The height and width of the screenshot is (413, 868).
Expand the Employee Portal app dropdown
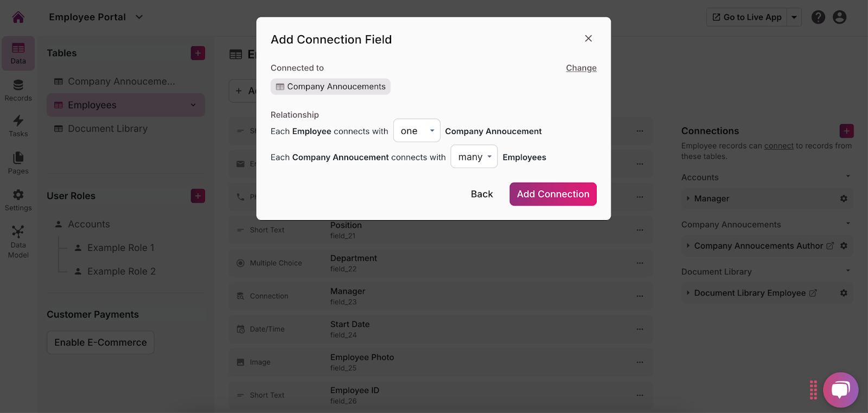point(139,17)
